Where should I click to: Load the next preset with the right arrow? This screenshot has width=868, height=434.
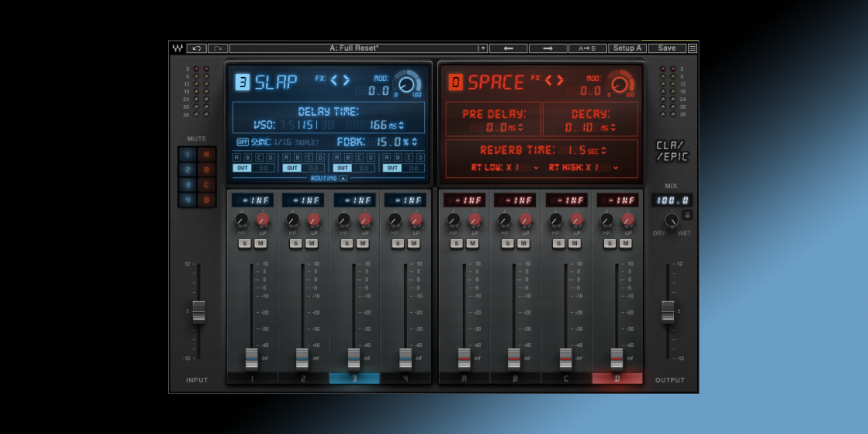point(548,48)
